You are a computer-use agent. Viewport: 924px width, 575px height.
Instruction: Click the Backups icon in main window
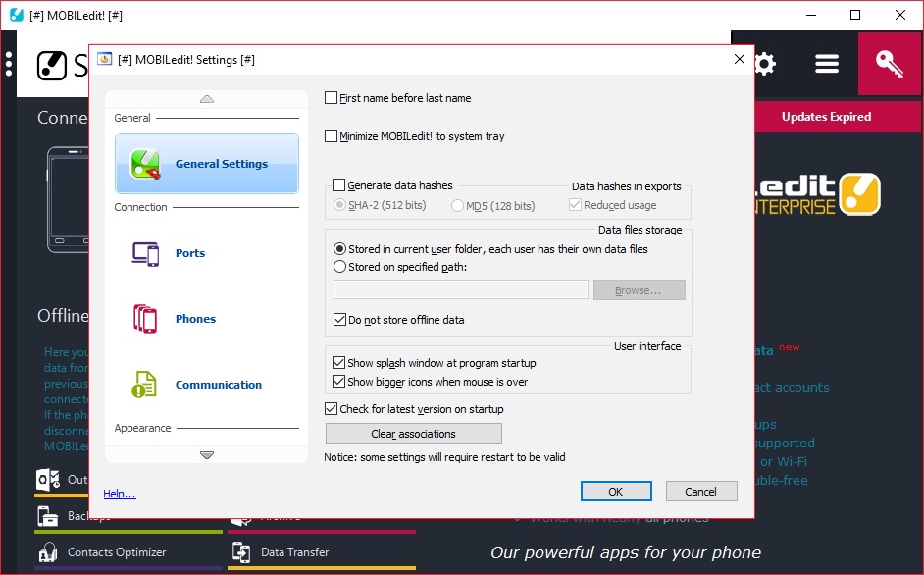(x=48, y=516)
